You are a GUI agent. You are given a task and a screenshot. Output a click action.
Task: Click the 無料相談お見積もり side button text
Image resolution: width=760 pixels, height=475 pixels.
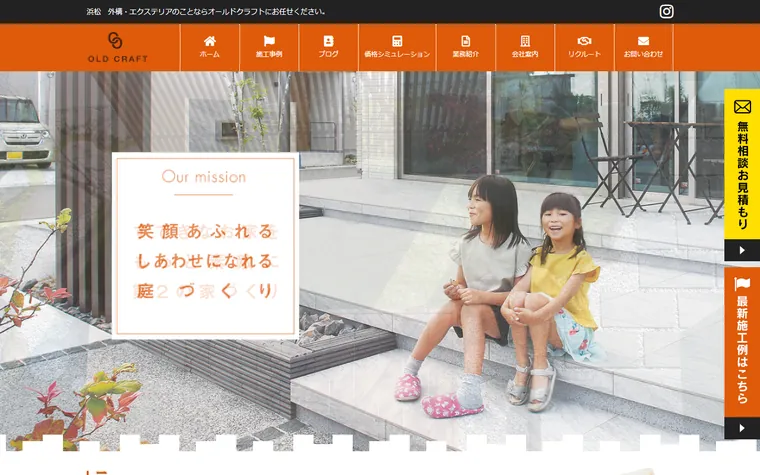pos(743,175)
